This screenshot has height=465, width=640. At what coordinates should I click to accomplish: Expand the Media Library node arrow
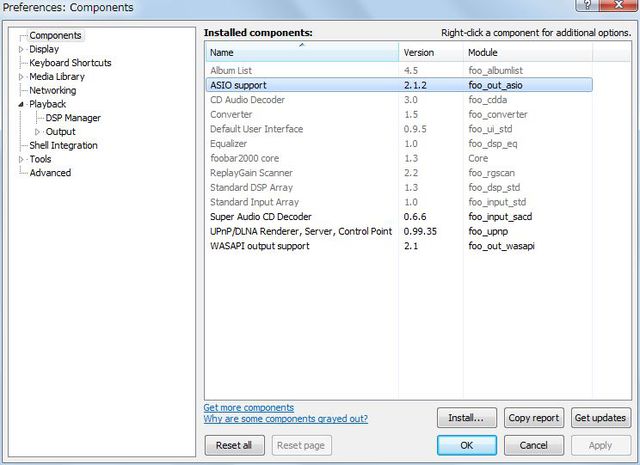point(21,77)
